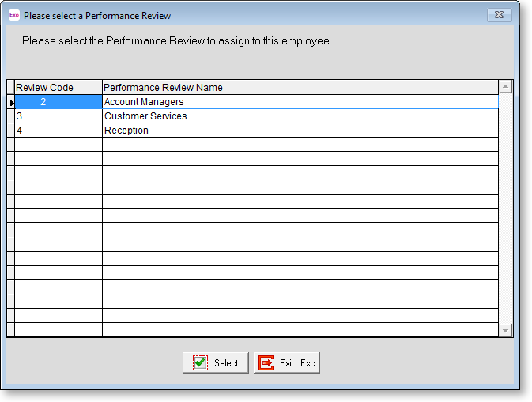Click the scroll up arrow in grid
Viewport: 532px width, 402px height.
(506, 87)
